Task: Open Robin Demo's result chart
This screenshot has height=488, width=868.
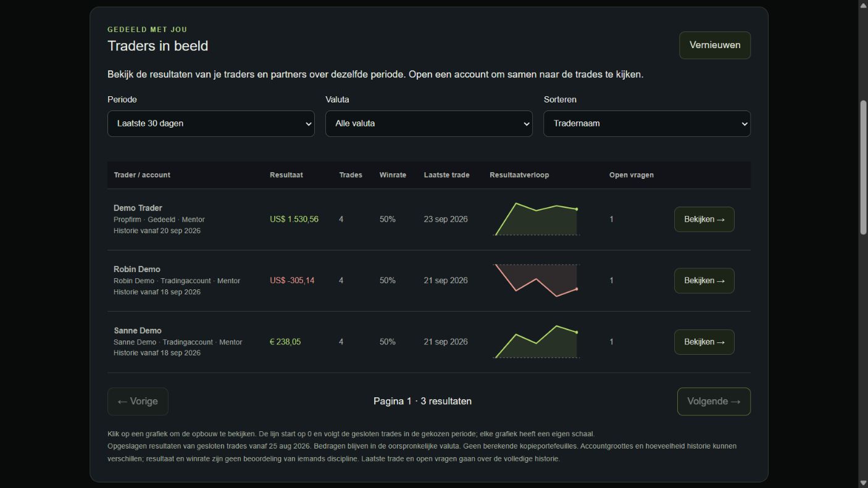Action: [x=536, y=281]
